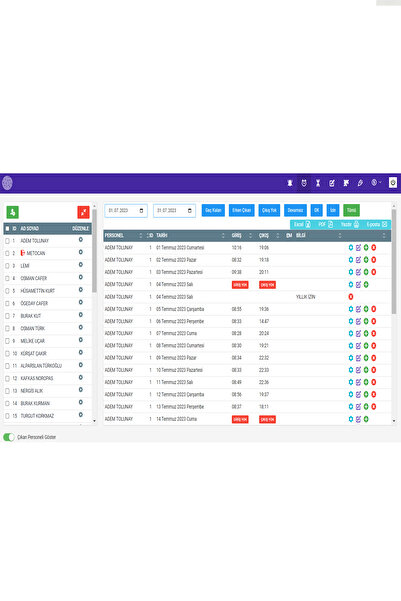
Task: Click red delete icon on 13 Temmuz 2023 row
Action: click(x=374, y=407)
